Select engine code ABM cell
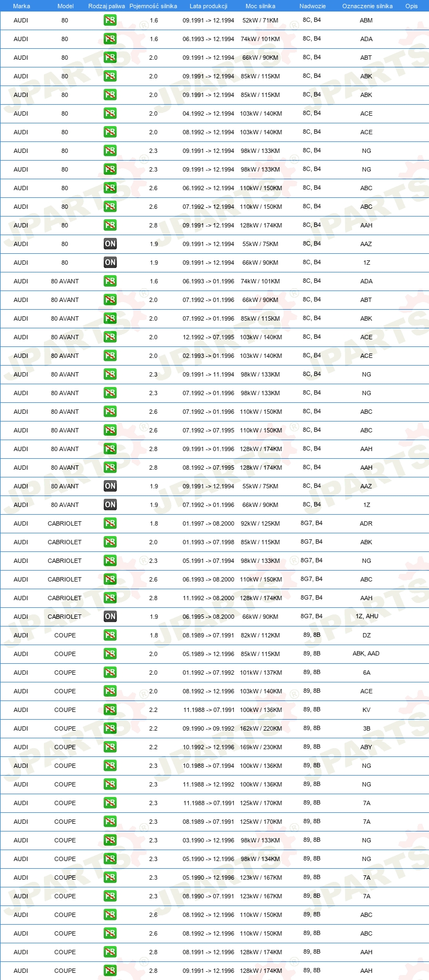429x980 pixels. 366,20
